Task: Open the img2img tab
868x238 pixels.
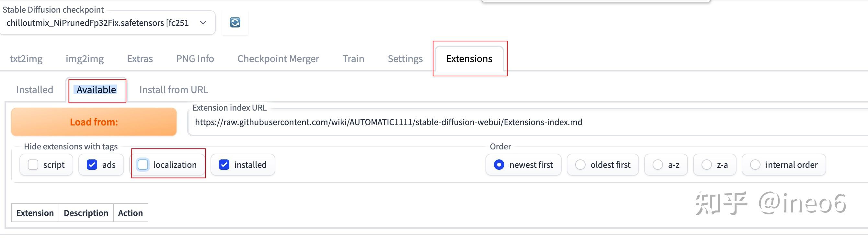Action: click(x=85, y=59)
